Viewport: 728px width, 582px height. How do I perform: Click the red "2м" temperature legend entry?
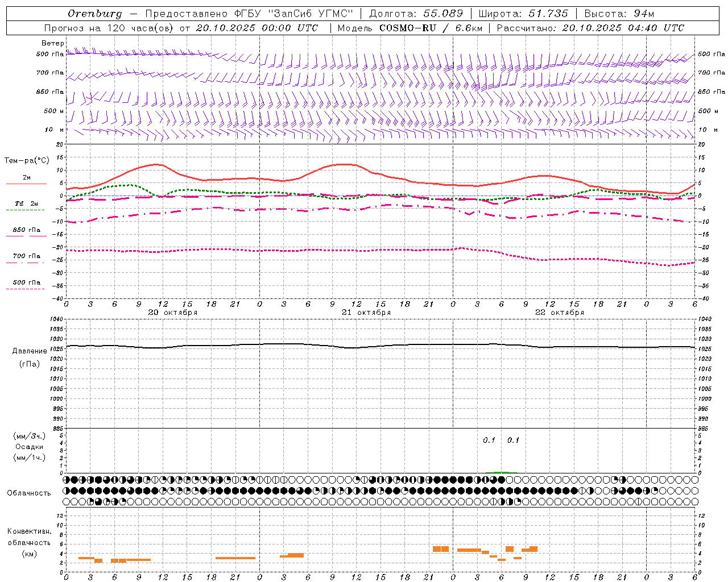(26, 178)
